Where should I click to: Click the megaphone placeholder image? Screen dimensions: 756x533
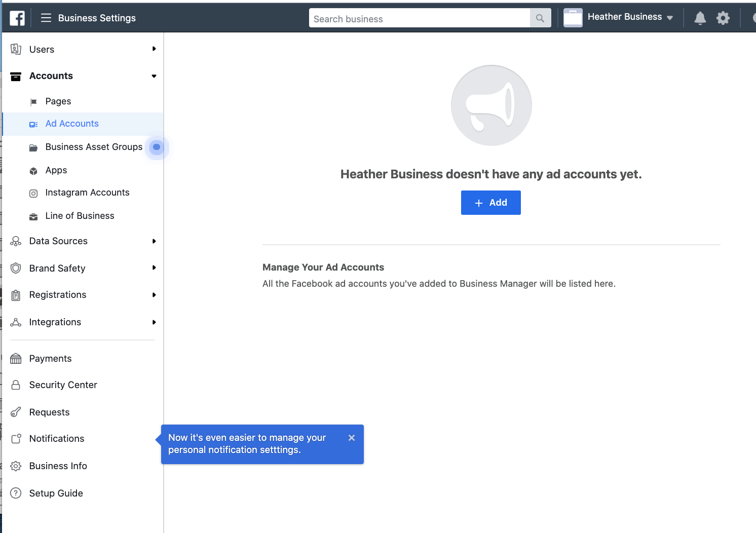click(x=492, y=105)
